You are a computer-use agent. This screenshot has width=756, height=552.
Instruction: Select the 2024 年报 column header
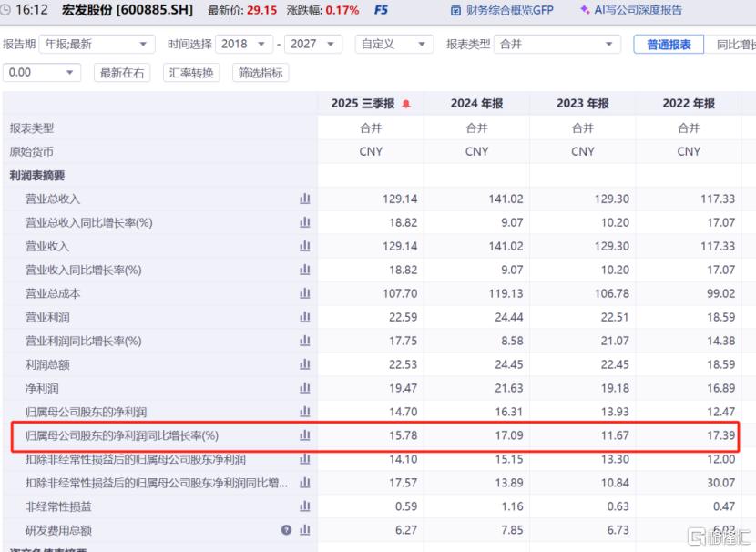[x=477, y=104]
